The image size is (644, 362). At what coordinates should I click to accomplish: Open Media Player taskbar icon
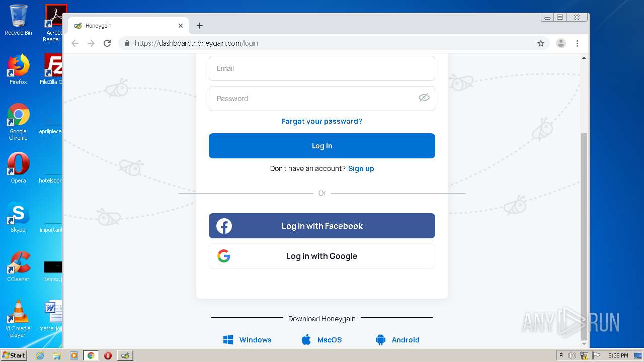(x=73, y=355)
